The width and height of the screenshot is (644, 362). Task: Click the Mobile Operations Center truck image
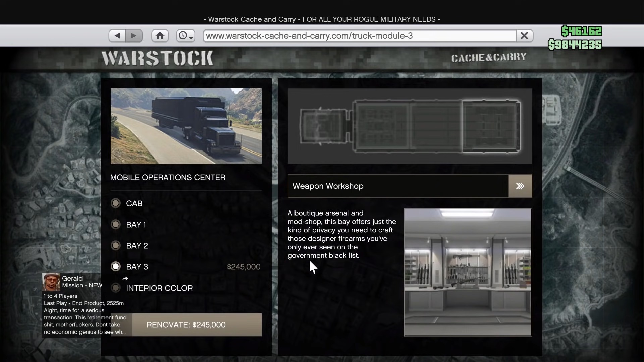coord(186,126)
